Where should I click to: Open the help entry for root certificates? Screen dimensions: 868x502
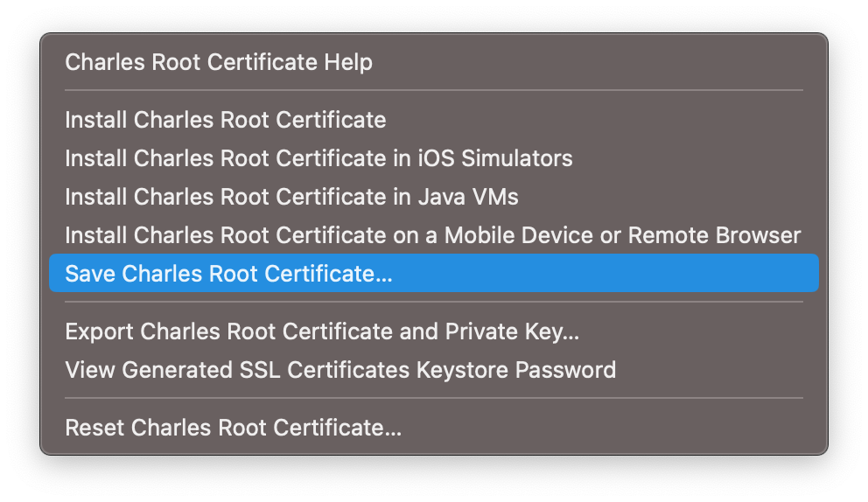coord(434,62)
